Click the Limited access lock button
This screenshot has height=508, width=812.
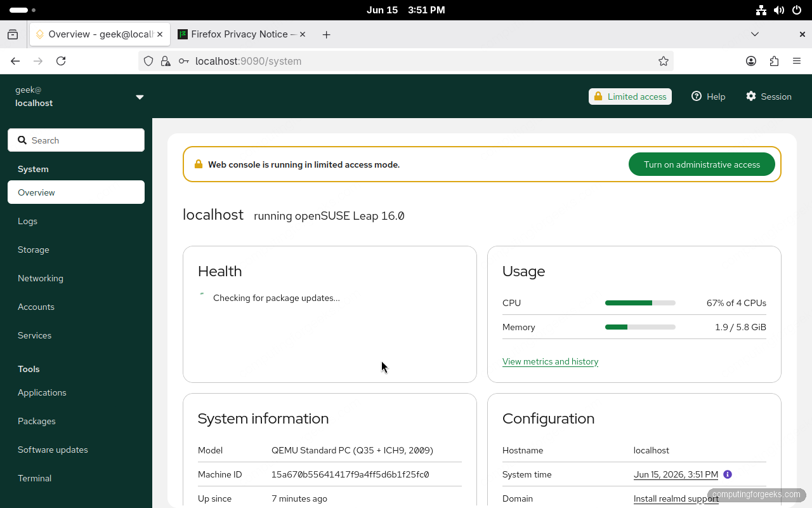(630, 97)
